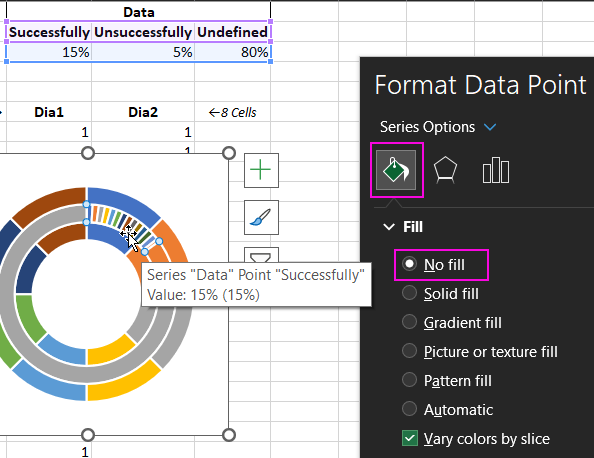Select the Automatic fill option
The height and width of the screenshot is (458, 594).
(448, 410)
